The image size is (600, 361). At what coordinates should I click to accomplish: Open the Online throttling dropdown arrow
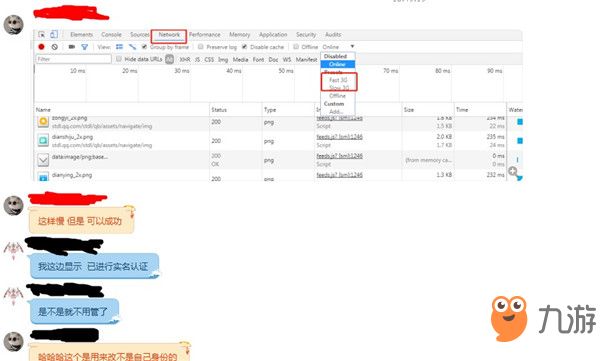(x=352, y=47)
